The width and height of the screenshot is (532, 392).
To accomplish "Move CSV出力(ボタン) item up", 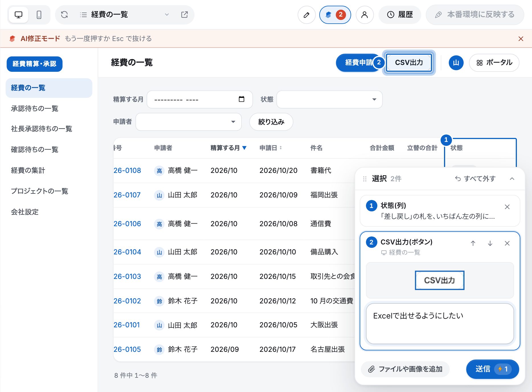I will [473, 243].
